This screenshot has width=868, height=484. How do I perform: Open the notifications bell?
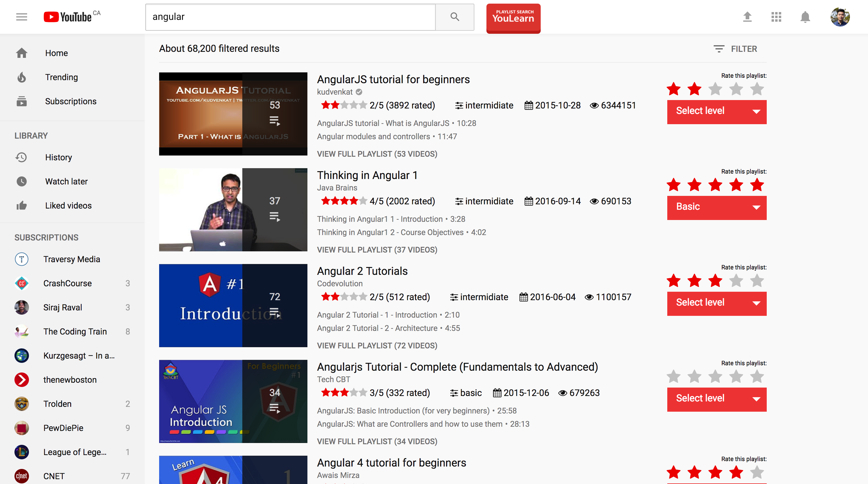click(805, 17)
